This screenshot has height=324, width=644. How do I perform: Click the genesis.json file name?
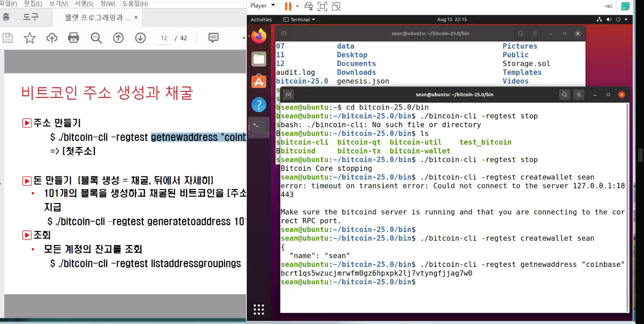(x=363, y=81)
